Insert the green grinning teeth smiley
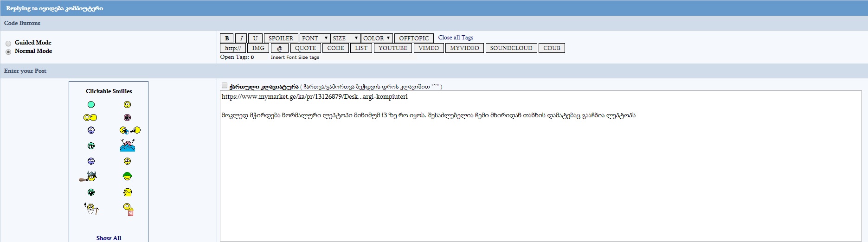Screen dimensions: 868x242 tap(91, 146)
